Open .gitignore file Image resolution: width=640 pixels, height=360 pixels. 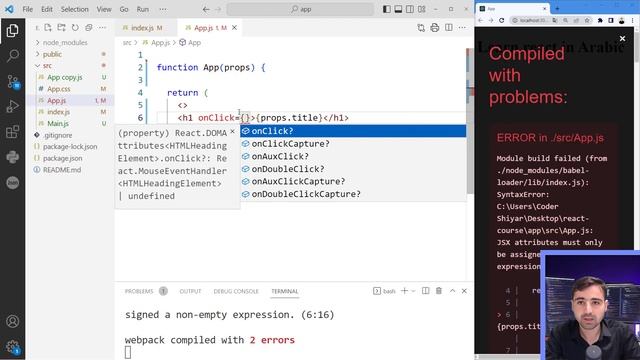[x=58, y=135]
